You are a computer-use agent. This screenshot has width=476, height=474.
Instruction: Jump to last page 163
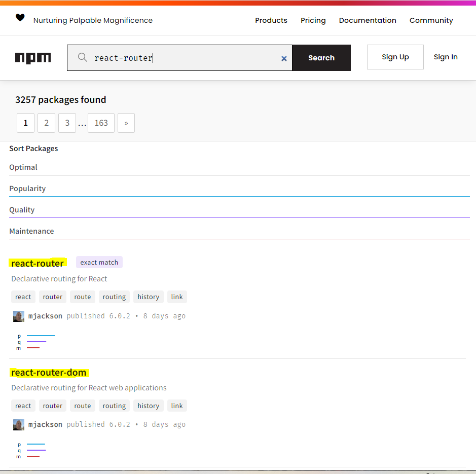tap(101, 123)
